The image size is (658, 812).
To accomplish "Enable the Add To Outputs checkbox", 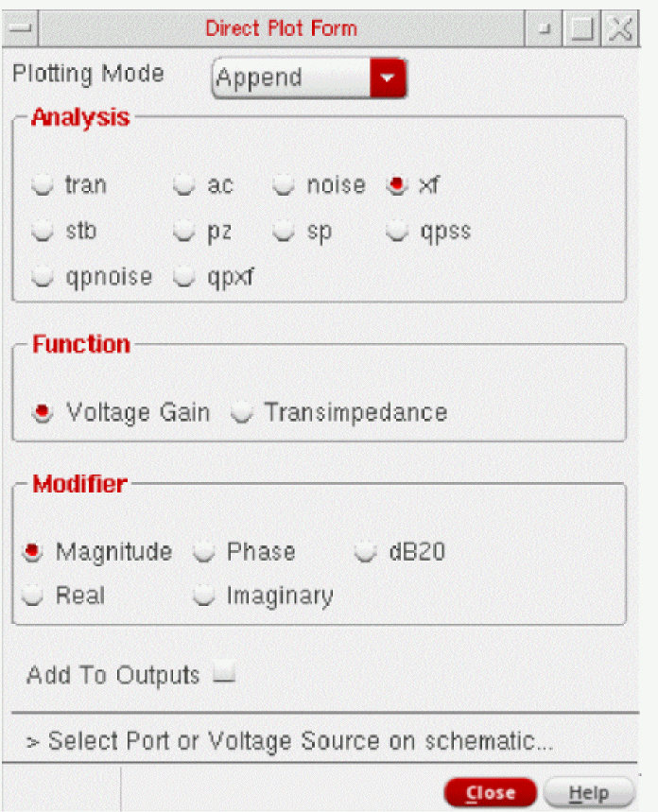I will 223,674.
